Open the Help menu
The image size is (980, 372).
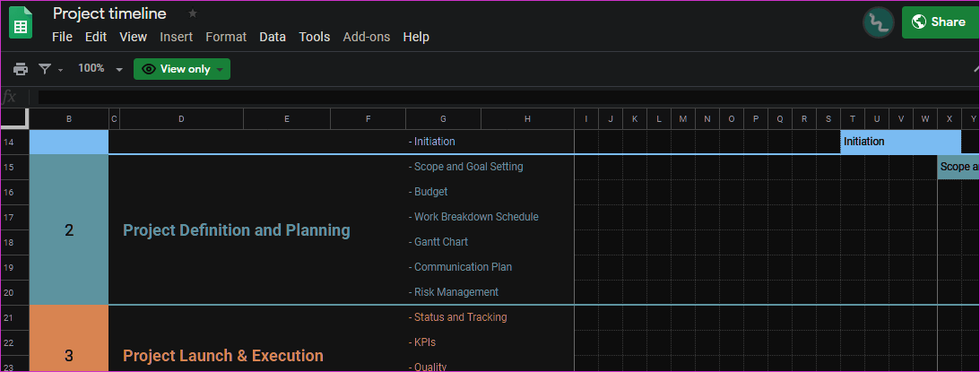point(416,37)
